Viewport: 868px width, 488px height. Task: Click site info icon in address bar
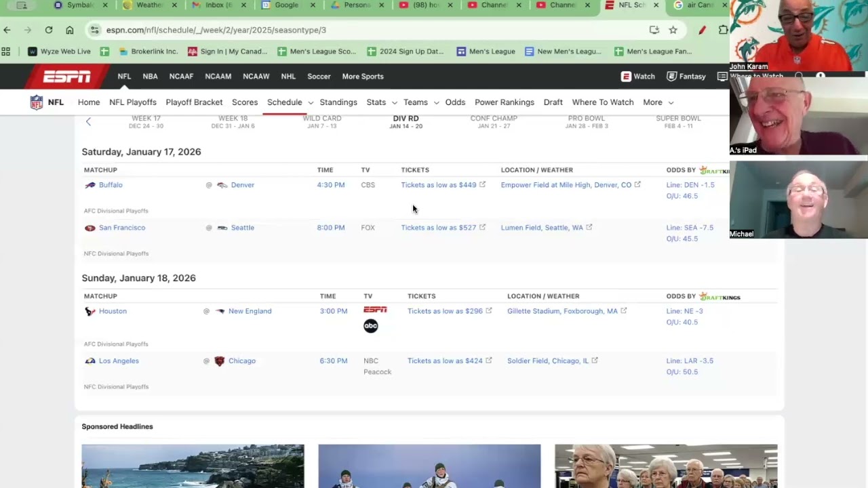click(95, 30)
